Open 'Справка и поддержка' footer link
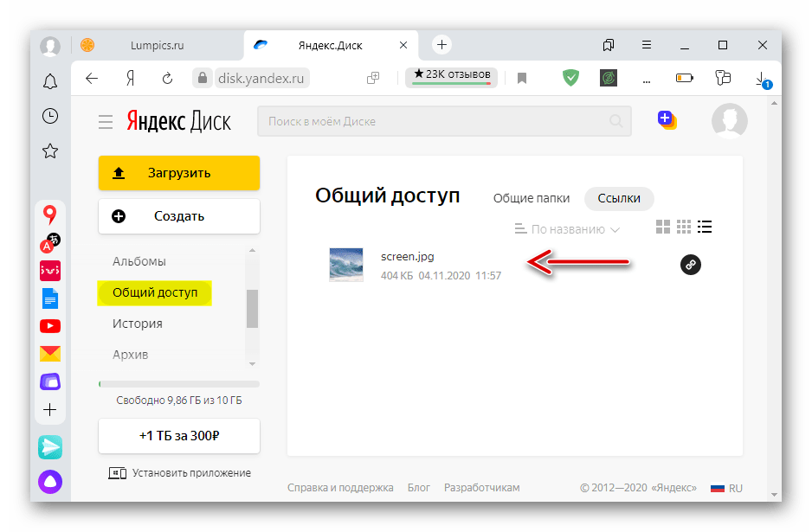 click(340, 488)
